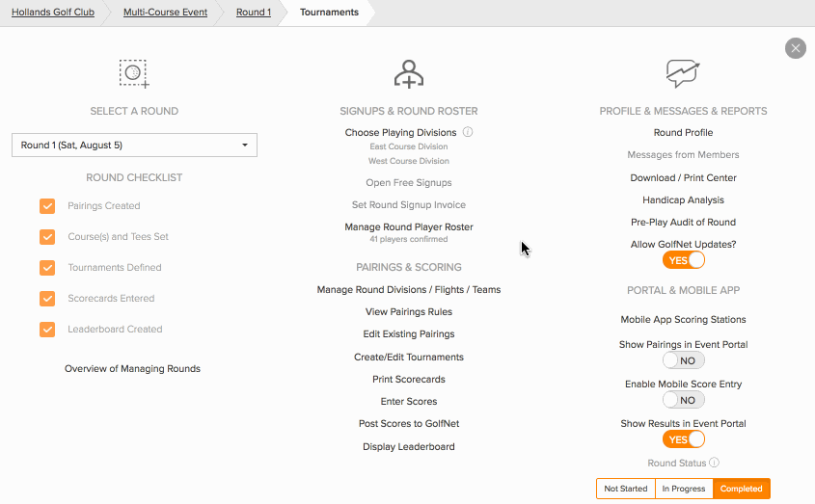The image size is (815, 504).
Task: Toggle the Course(s) and Tees Set checkbox
Action: (x=47, y=237)
